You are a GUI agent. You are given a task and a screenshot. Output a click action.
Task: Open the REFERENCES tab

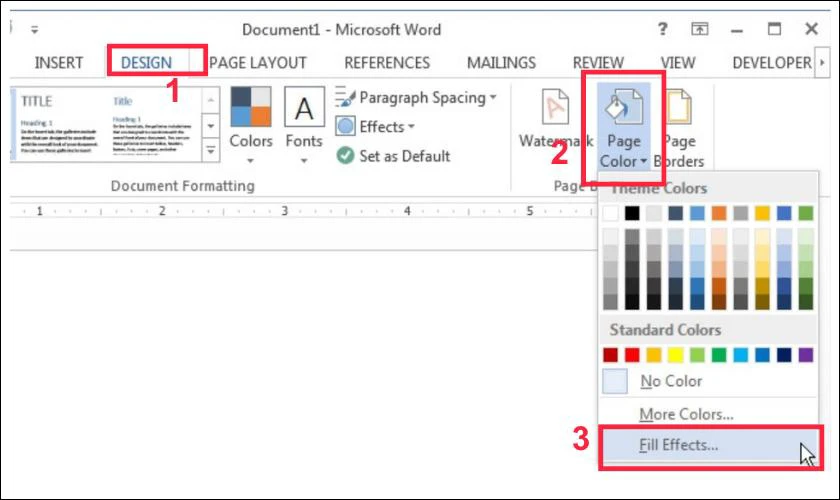click(x=387, y=63)
